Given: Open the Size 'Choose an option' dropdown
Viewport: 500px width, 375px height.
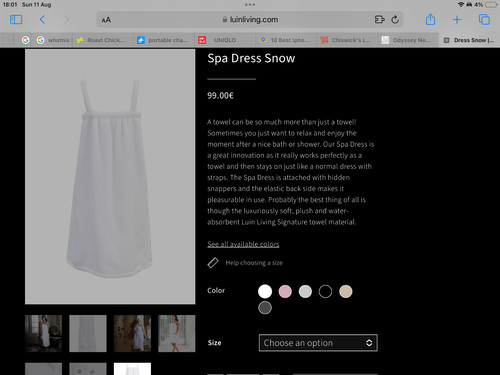Looking at the screenshot, I should coord(318,343).
